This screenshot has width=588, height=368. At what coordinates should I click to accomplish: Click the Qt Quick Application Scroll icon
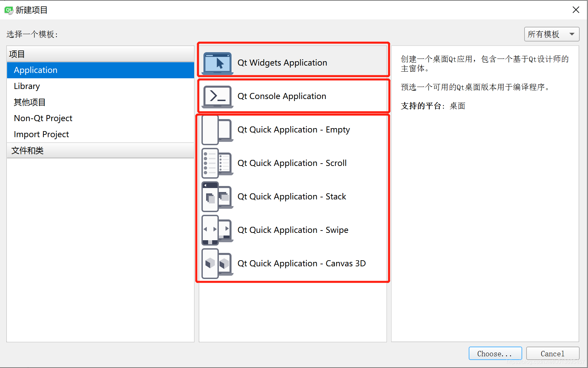click(x=217, y=163)
